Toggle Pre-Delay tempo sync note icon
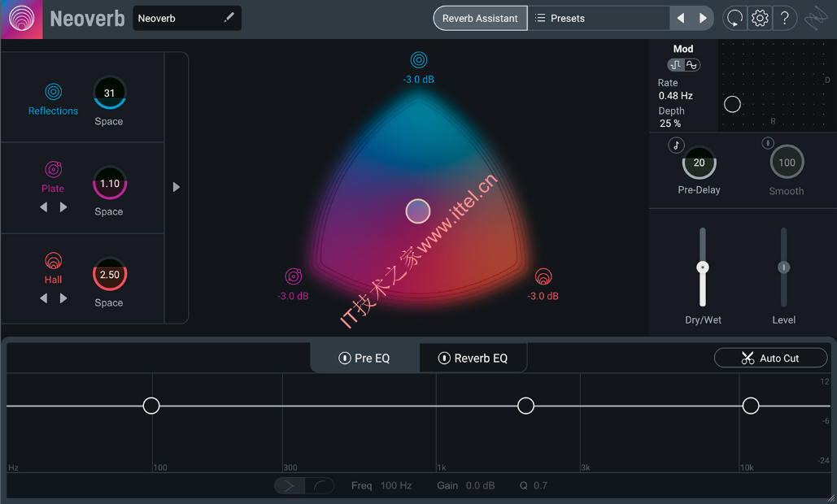The width and height of the screenshot is (837, 504). [676, 145]
